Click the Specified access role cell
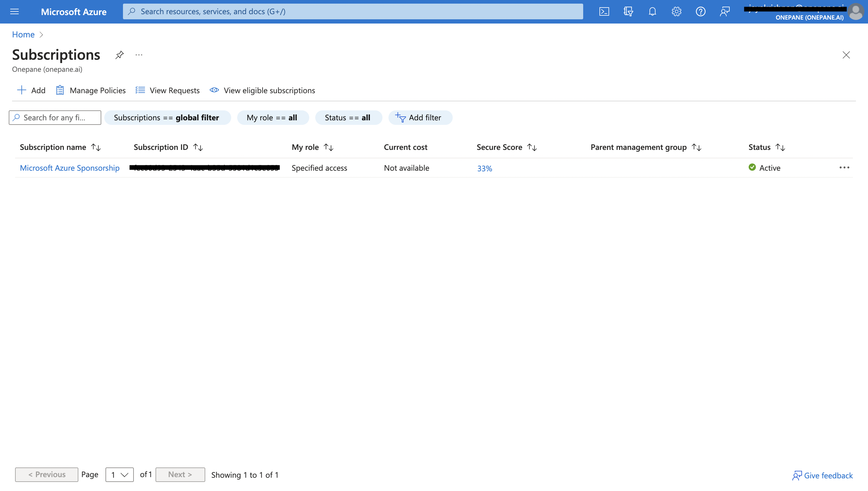The height and width of the screenshot is (491, 868). click(319, 168)
